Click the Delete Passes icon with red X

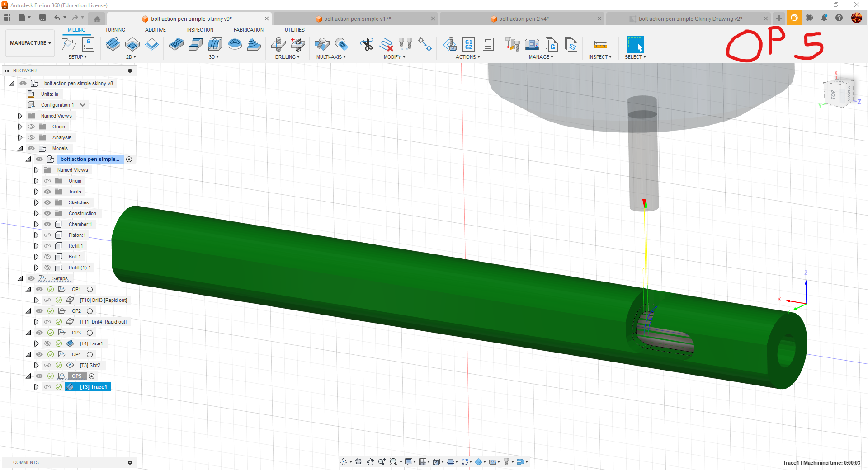(x=386, y=44)
